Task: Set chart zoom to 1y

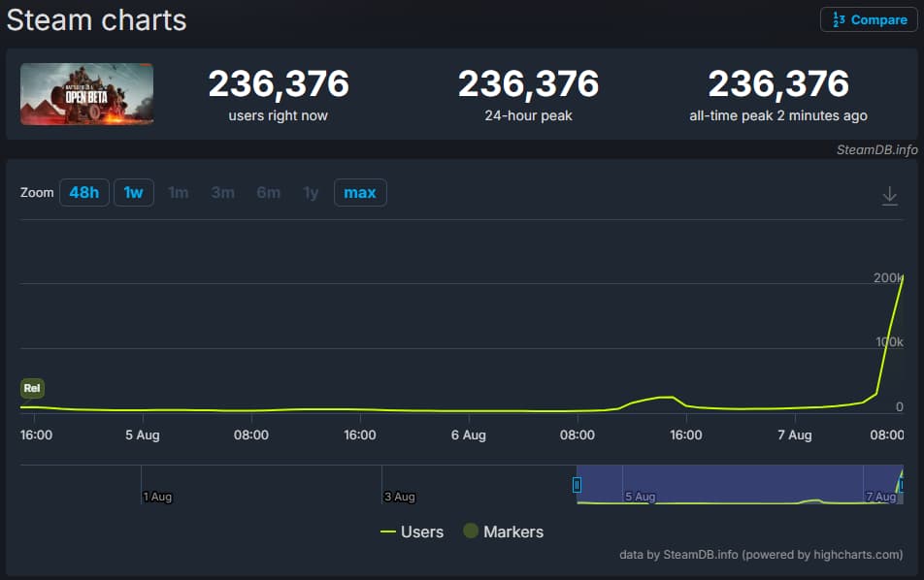Action: click(311, 193)
